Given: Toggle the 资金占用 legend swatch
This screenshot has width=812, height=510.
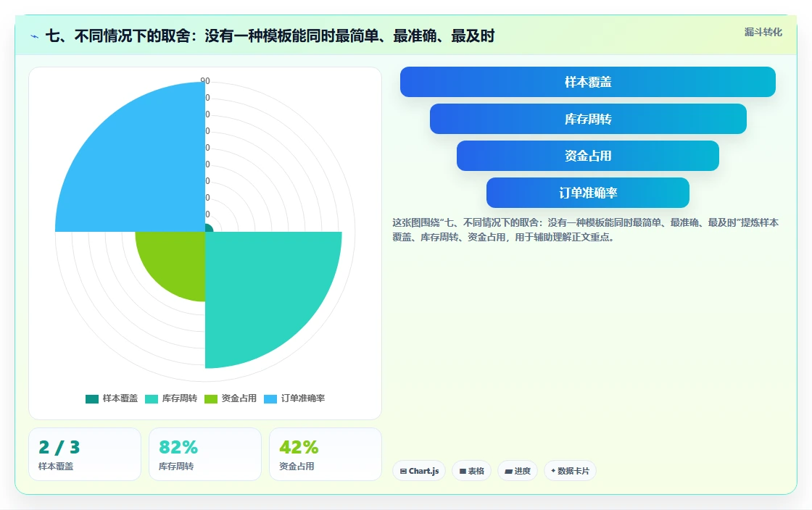Looking at the screenshot, I should (x=211, y=398).
